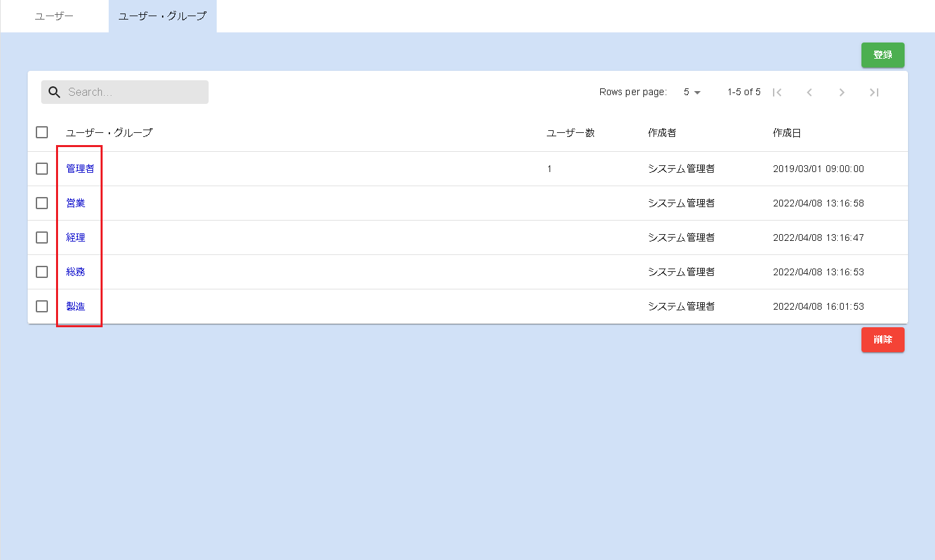This screenshot has width=935, height=560.
Task: Jump to last page of results
Action: (x=874, y=92)
